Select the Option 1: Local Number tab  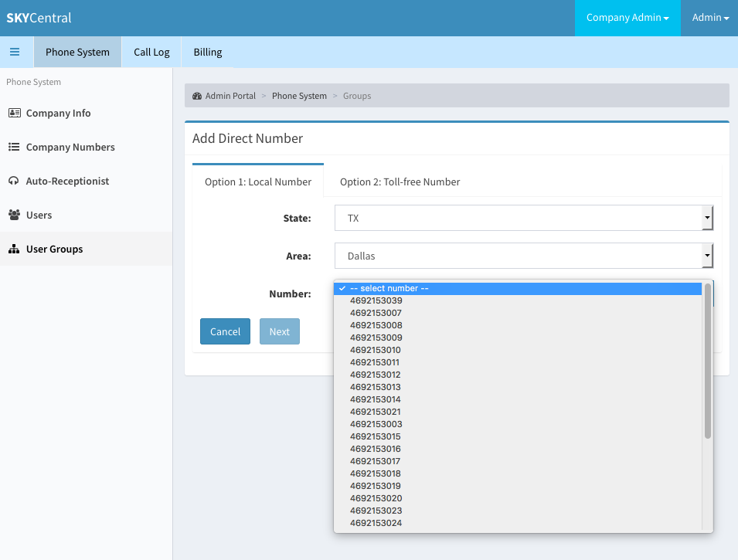pyautogui.click(x=258, y=182)
